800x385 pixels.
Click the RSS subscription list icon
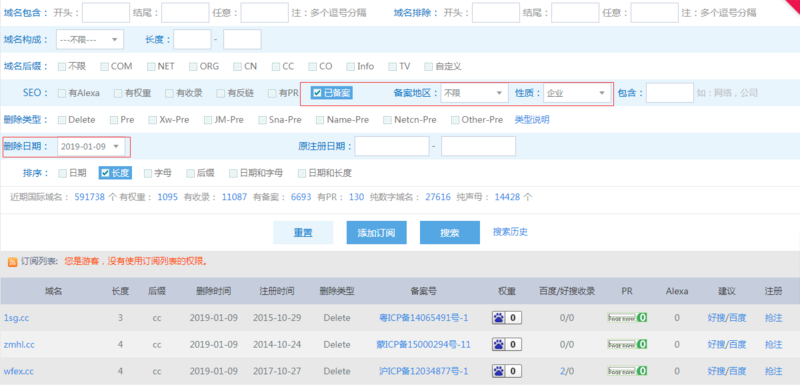pyautogui.click(x=12, y=262)
